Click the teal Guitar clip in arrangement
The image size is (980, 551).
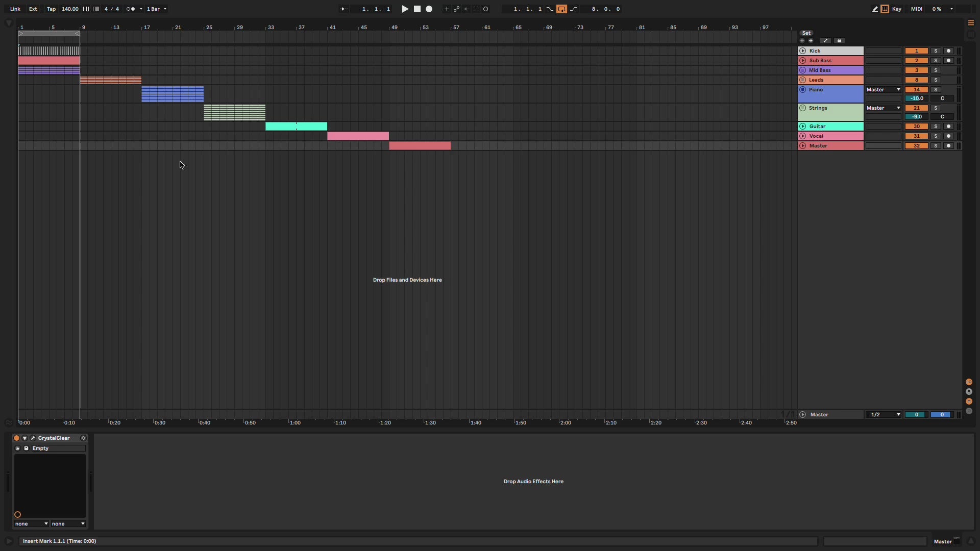coord(296,127)
